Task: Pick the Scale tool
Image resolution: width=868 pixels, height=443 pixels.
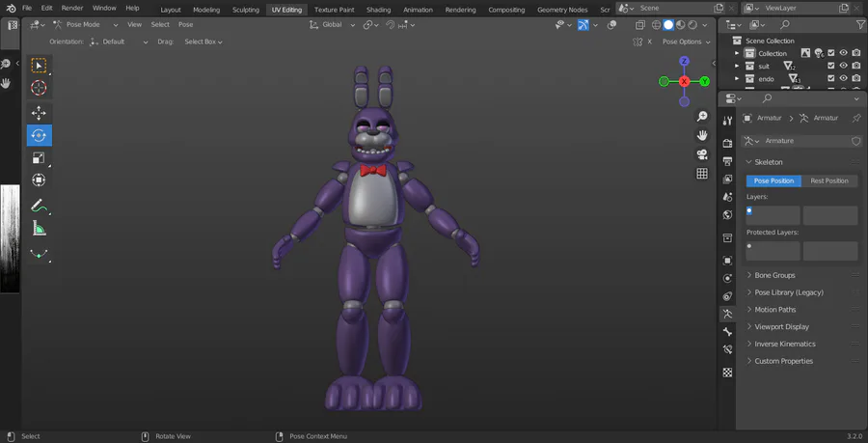Action: [39, 158]
